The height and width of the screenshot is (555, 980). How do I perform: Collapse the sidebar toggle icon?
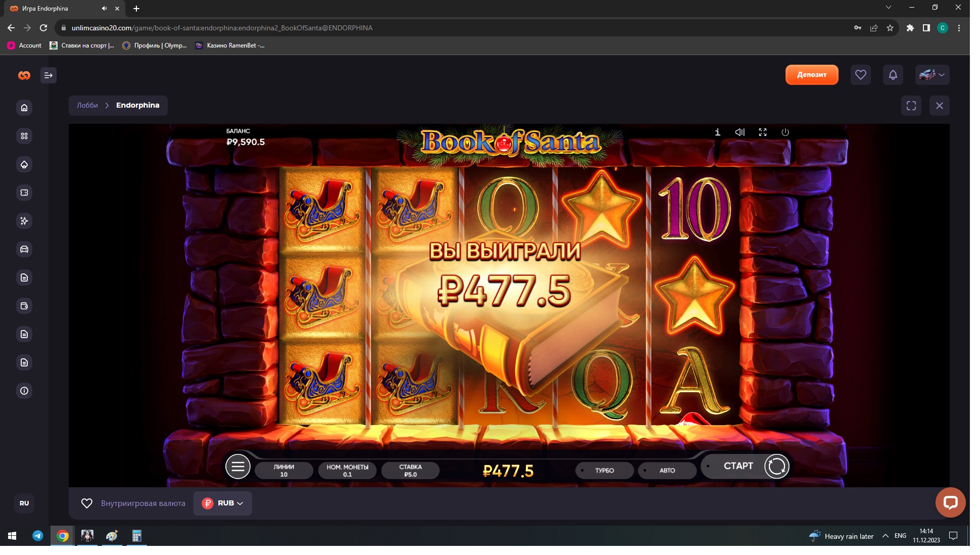click(48, 75)
